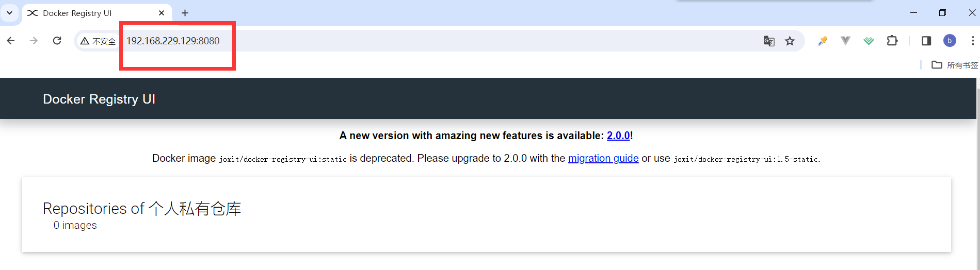Open the Google Translate icon in address bar

(x=769, y=41)
